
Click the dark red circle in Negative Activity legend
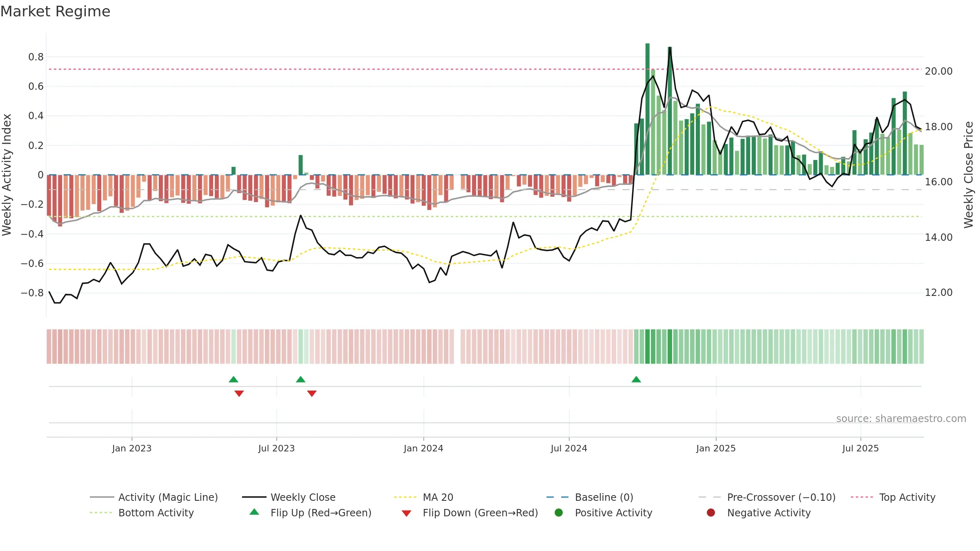point(711,513)
